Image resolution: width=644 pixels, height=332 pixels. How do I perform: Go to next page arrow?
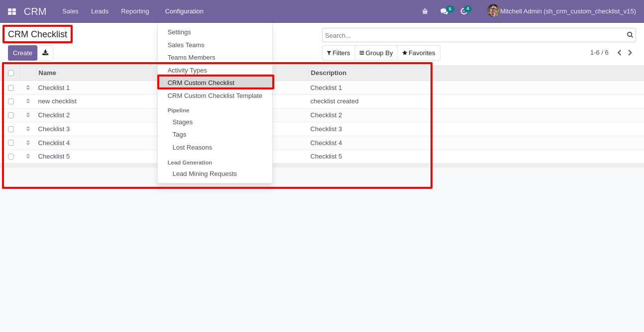click(630, 53)
